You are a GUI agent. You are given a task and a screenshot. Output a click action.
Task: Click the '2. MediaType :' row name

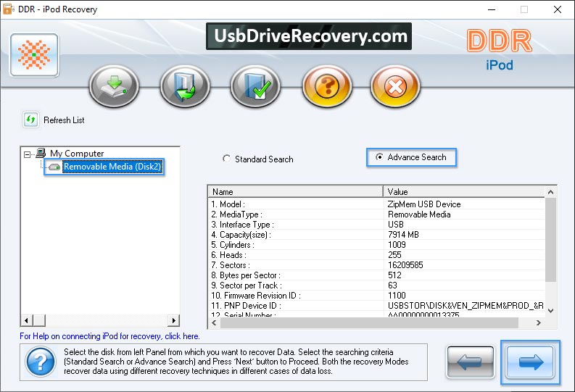click(x=236, y=214)
